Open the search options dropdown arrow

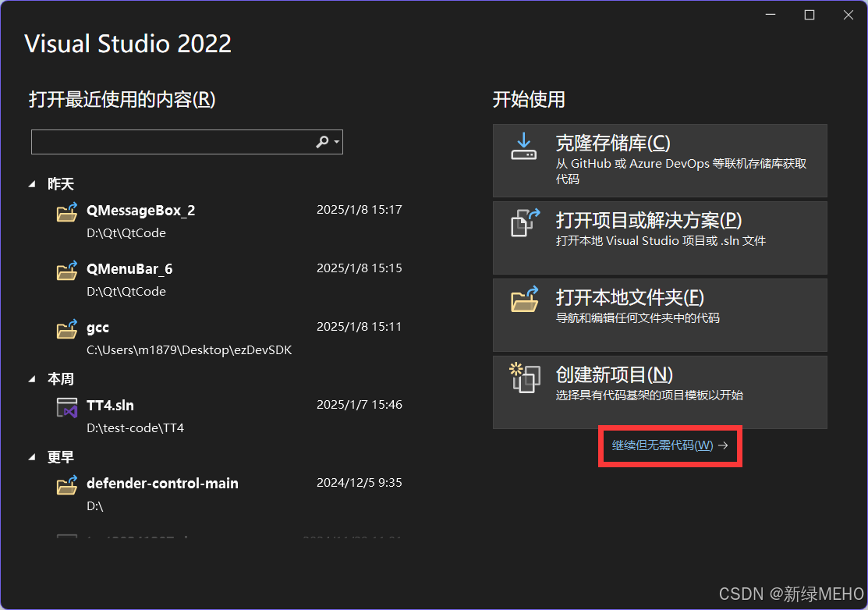(337, 142)
